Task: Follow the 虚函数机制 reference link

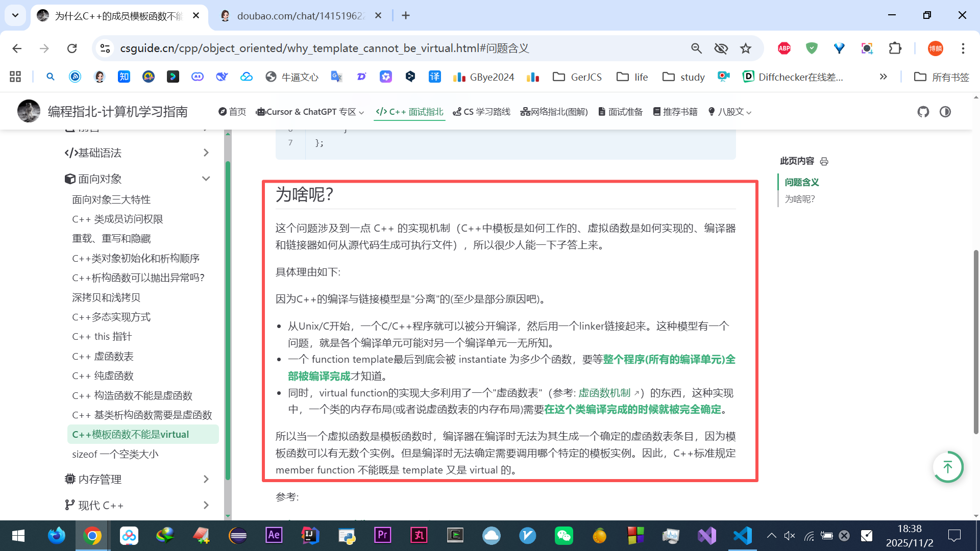Action: (x=604, y=393)
